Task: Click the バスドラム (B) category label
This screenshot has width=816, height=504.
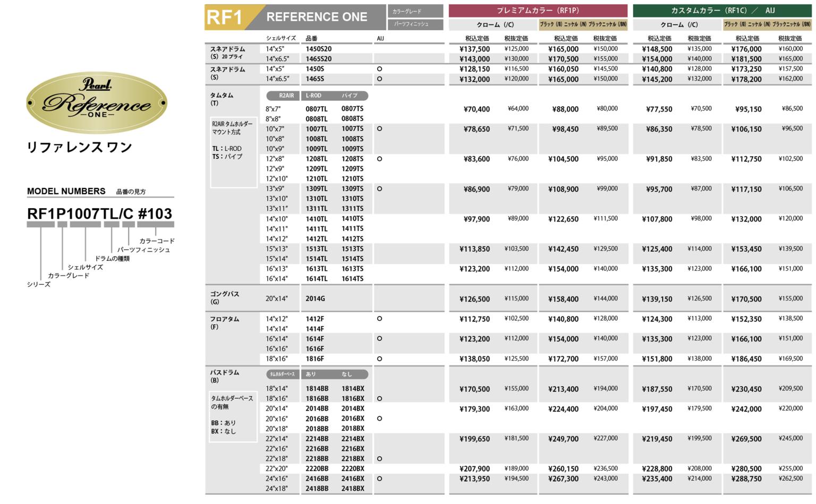Action: (225, 376)
